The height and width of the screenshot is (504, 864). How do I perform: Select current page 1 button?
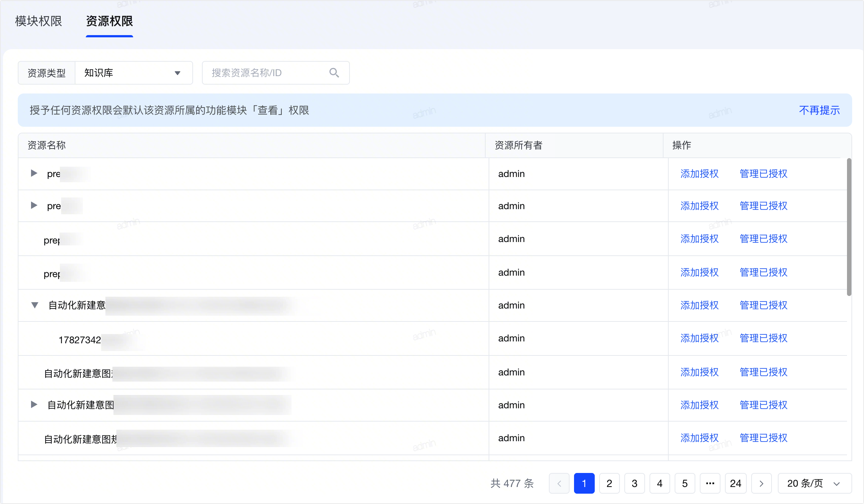(584, 483)
